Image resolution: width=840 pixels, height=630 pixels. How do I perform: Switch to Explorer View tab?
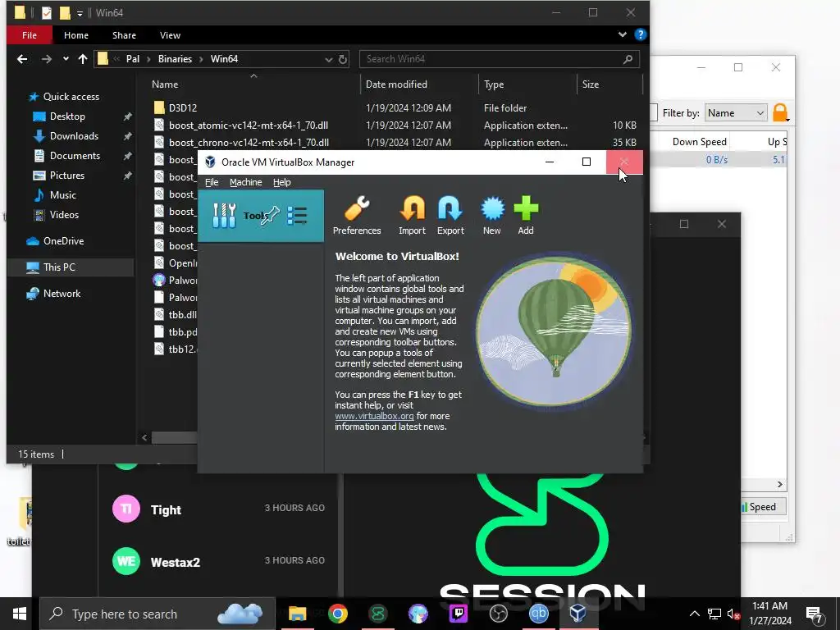point(170,35)
